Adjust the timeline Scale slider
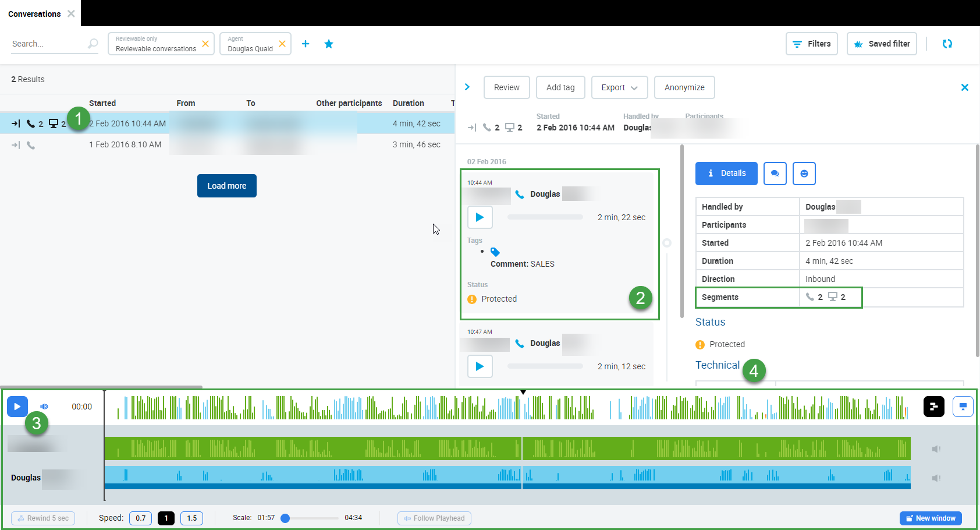The width and height of the screenshot is (980, 530). pos(285,518)
